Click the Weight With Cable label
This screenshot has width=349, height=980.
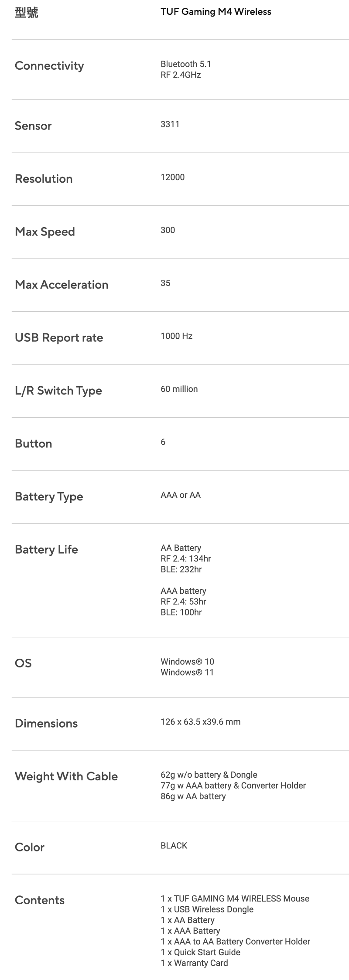click(x=66, y=776)
